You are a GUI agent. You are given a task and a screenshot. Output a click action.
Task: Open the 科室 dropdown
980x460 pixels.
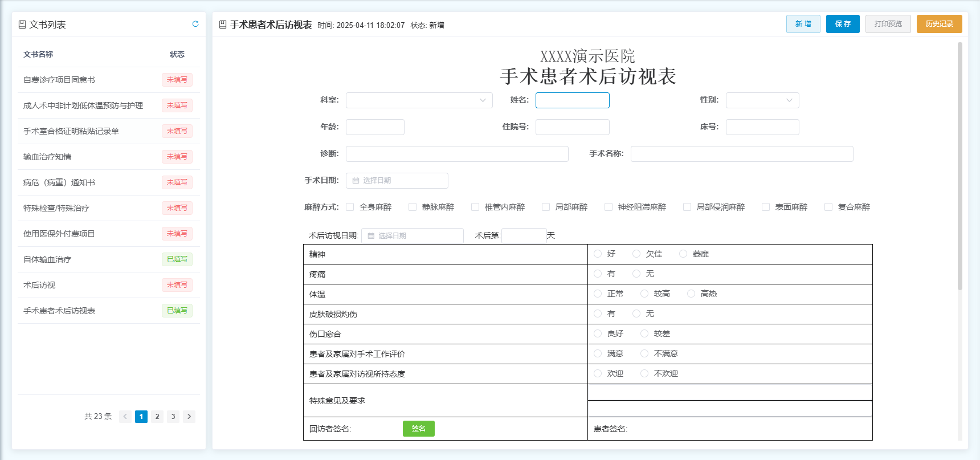tap(419, 100)
